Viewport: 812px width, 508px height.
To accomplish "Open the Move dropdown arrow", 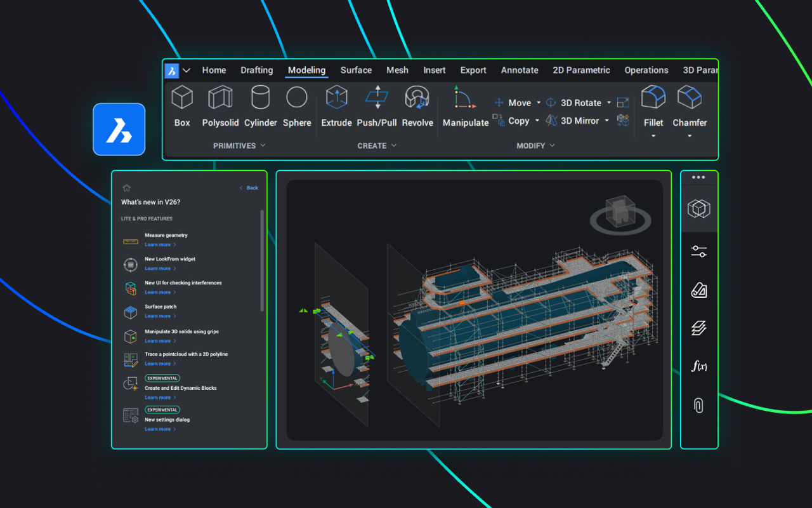I will click(x=539, y=102).
